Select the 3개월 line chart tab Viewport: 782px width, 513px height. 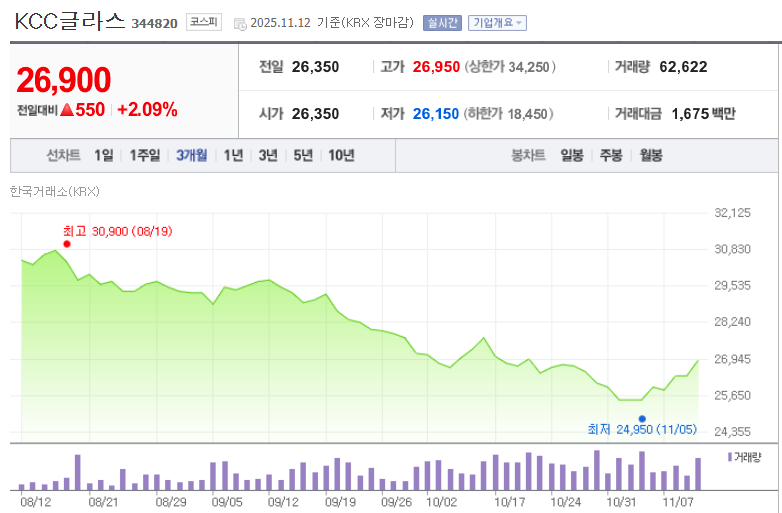(192, 156)
